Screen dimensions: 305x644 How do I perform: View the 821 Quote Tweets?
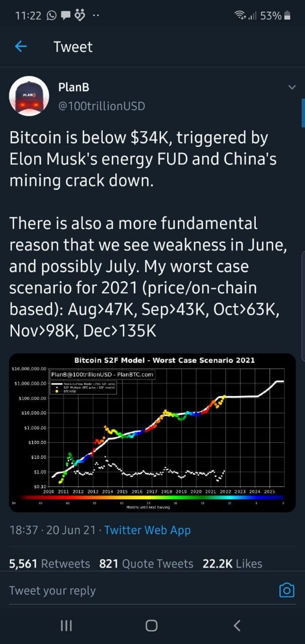pyautogui.click(x=146, y=563)
